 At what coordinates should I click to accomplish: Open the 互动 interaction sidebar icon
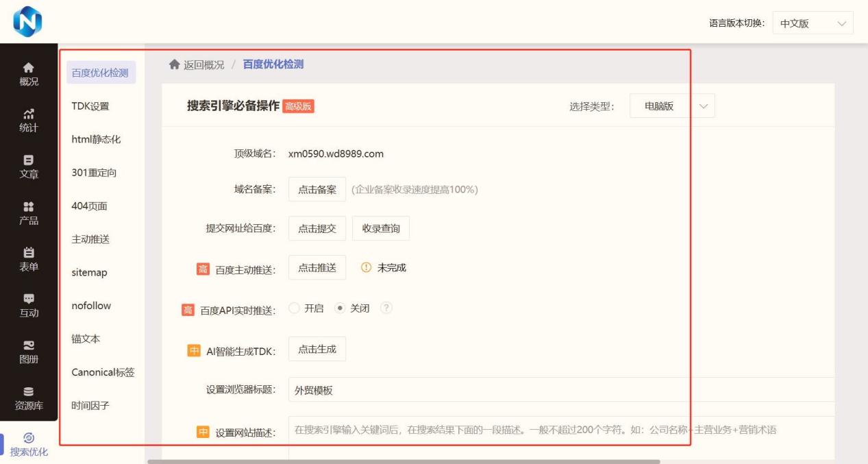click(29, 306)
